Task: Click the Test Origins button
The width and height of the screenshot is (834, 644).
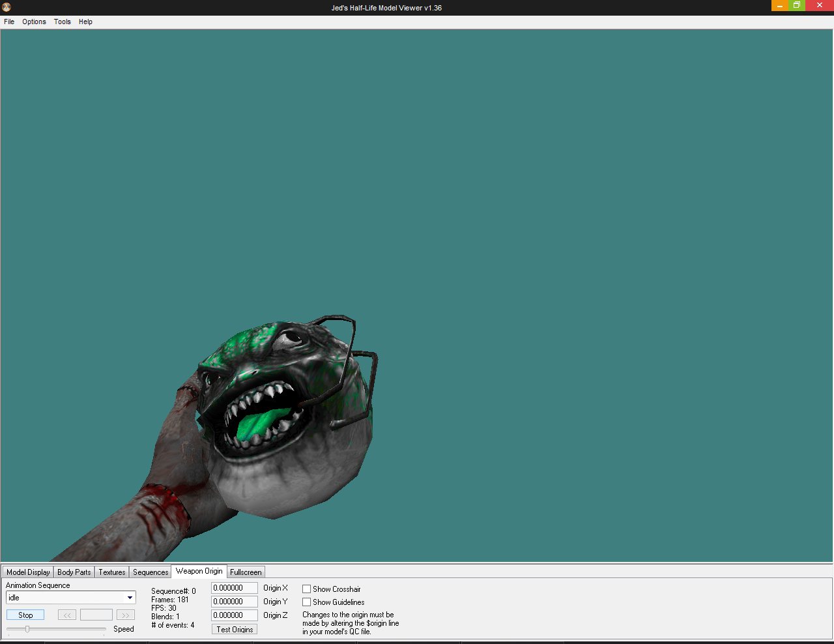Action: [235, 629]
